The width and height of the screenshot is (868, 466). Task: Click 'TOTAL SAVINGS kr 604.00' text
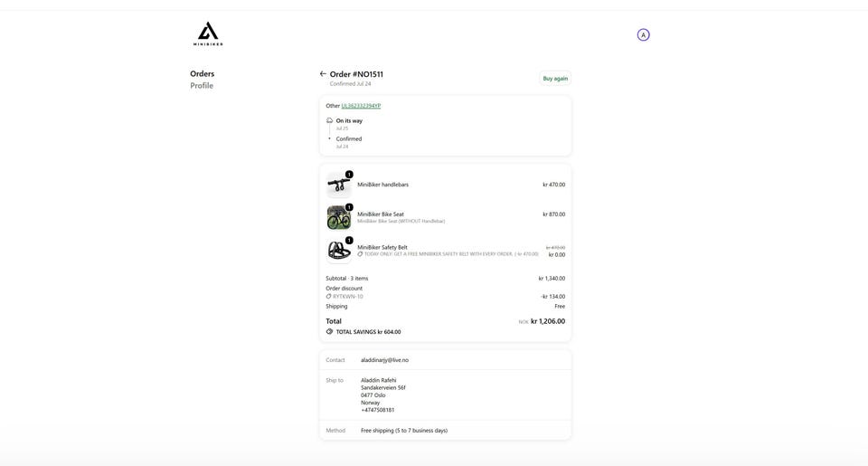click(369, 332)
